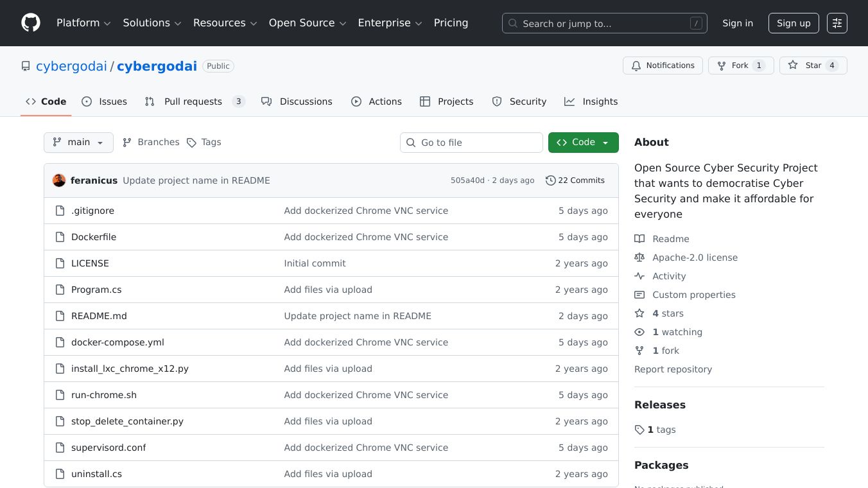The width and height of the screenshot is (868, 488).
Task: Click the Notifications bell button
Action: click(663, 65)
